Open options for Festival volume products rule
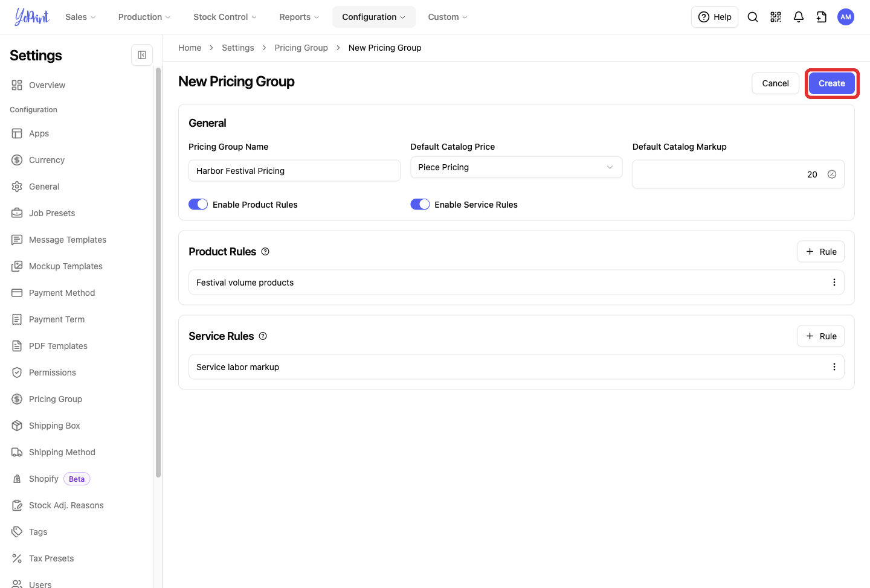This screenshot has height=588, width=870. coord(834,283)
